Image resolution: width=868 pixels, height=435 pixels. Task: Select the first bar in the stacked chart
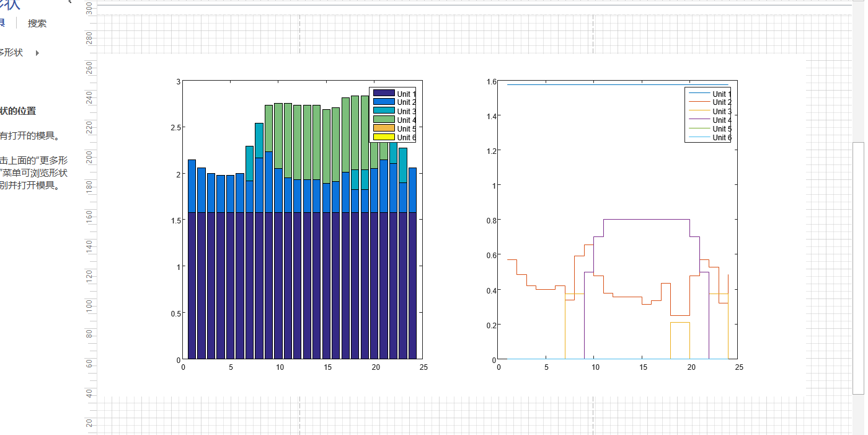(192, 285)
